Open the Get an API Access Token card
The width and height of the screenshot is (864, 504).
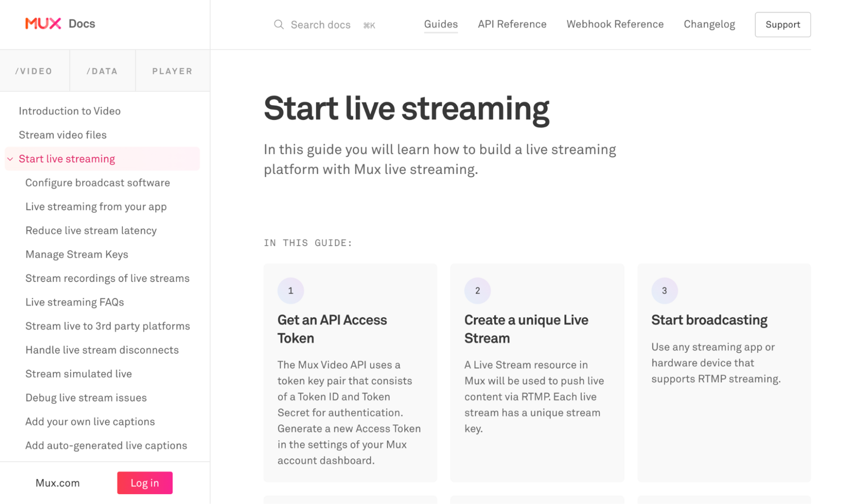(x=350, y=373)
